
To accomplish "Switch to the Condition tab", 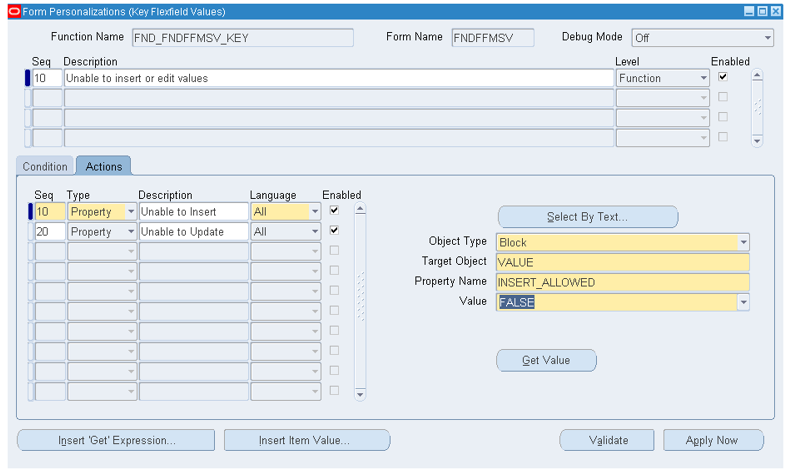I will point(45,167).
